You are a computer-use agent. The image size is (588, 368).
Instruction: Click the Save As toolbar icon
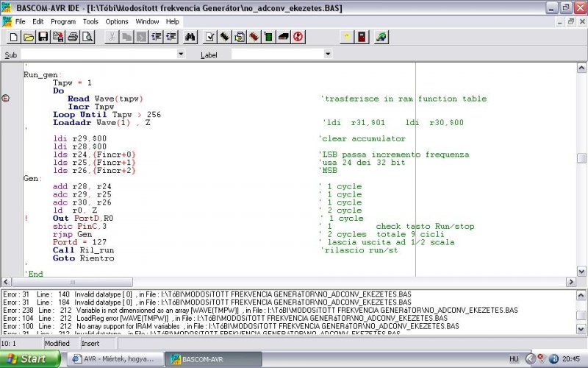(58, 37)
